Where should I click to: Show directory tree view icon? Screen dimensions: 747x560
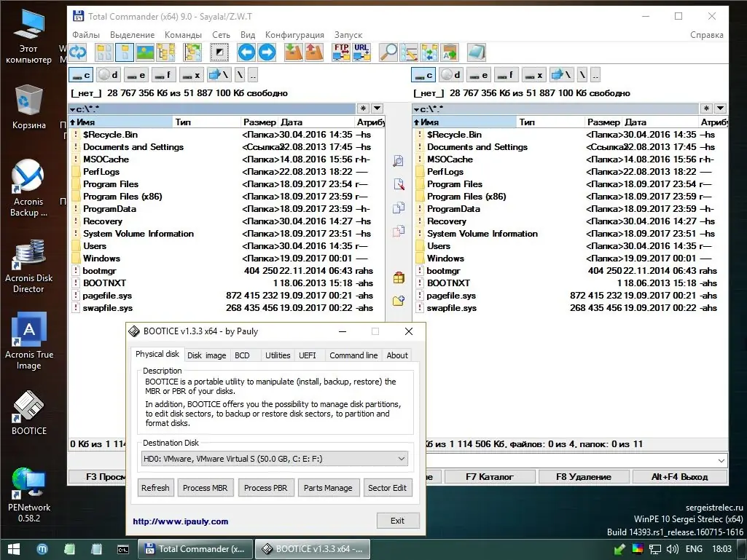pyautogui.click(x=165, y=52)
